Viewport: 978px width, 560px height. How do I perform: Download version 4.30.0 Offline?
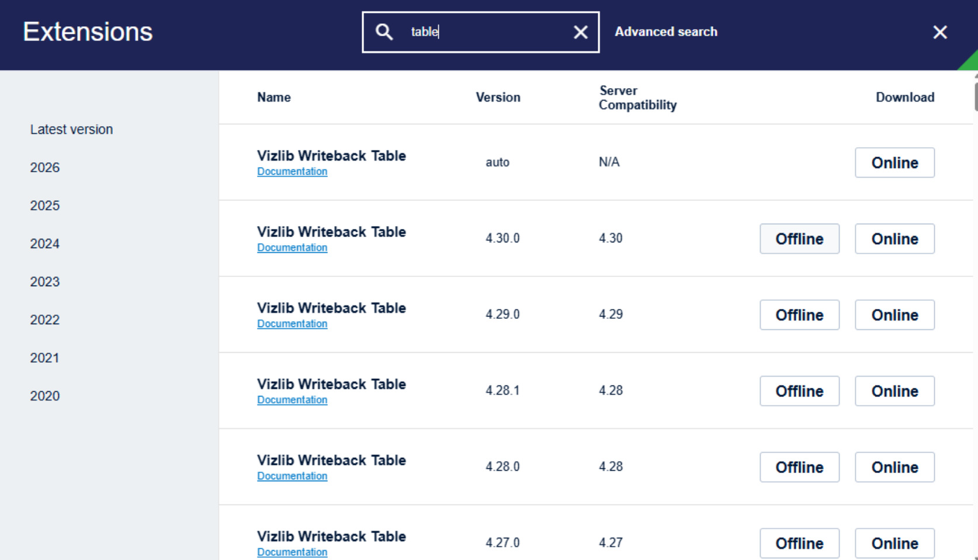tap(799, 239)
